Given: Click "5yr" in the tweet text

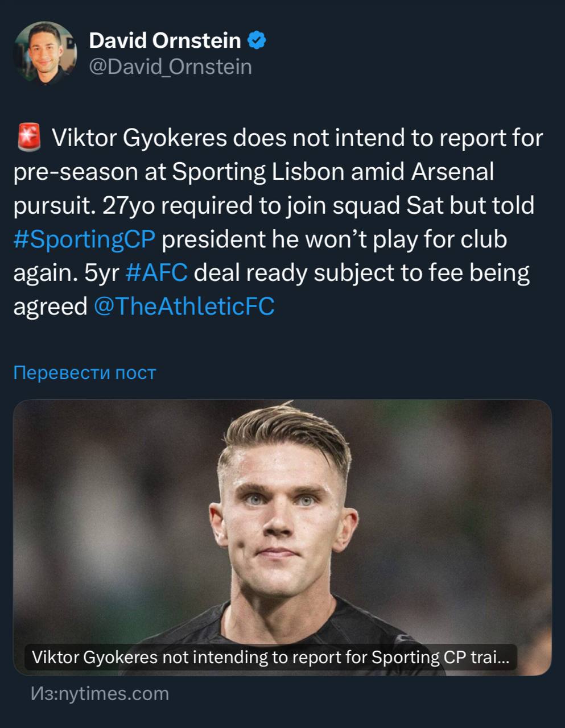Looking at the screenshot, I should pos(101,273).
